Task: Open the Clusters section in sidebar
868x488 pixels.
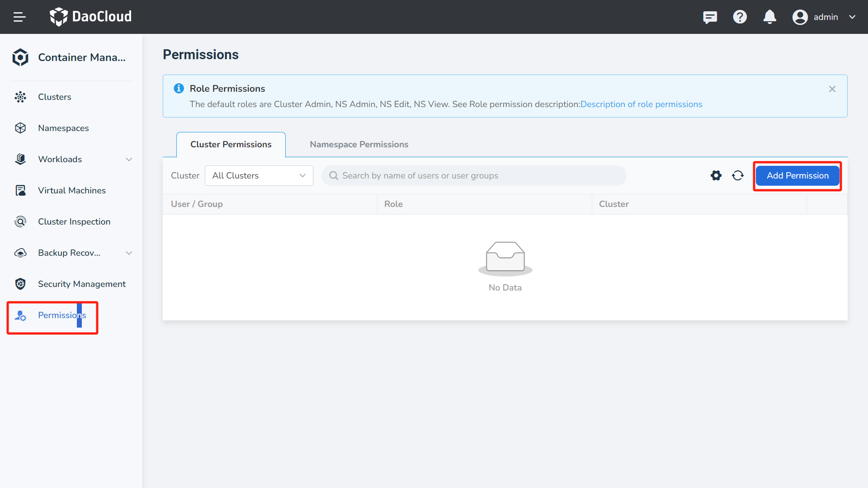Action: [54, 97]
